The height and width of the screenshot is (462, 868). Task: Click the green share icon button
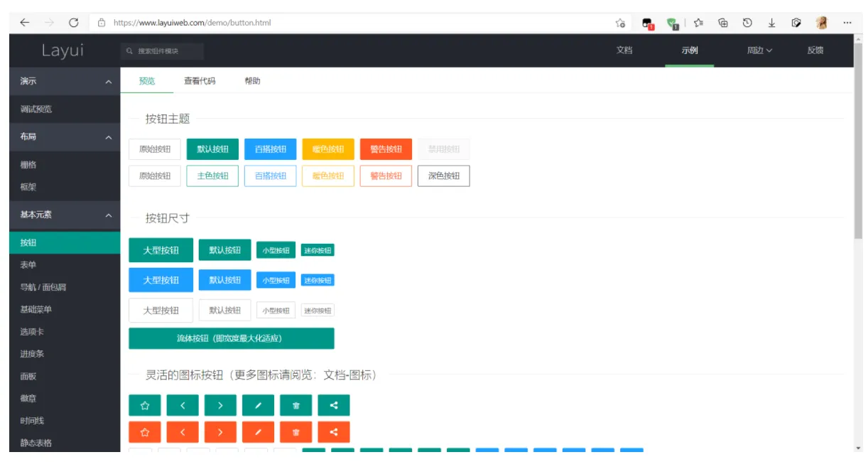tap(334, 405)
